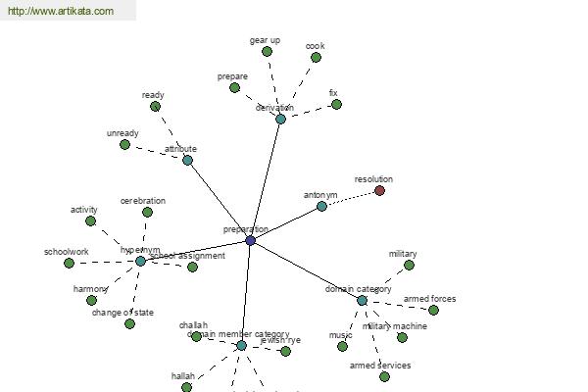
Task: Select the green military node
Action: tap(409, 265)
